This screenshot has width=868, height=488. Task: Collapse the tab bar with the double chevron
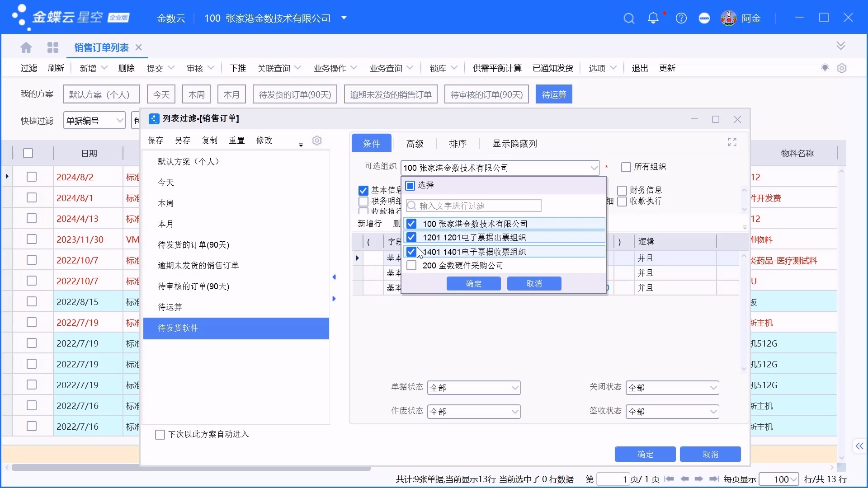click(x=841, y=46)
